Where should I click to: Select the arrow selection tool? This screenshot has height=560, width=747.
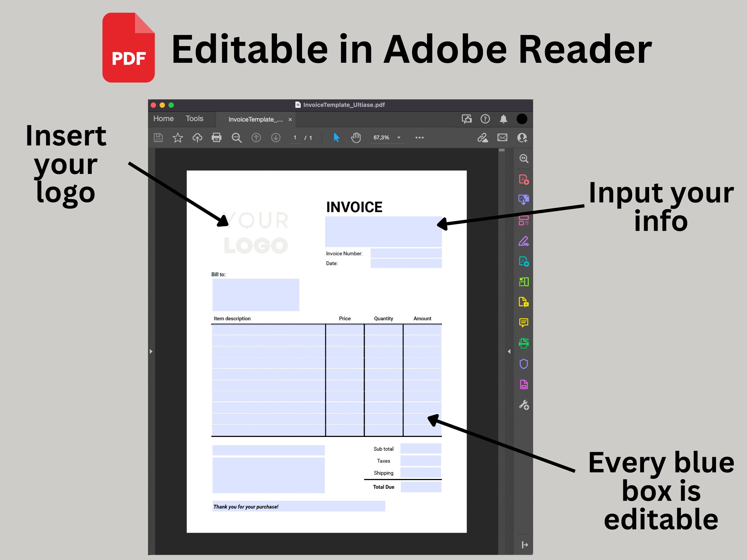click(x=336, y=137)
